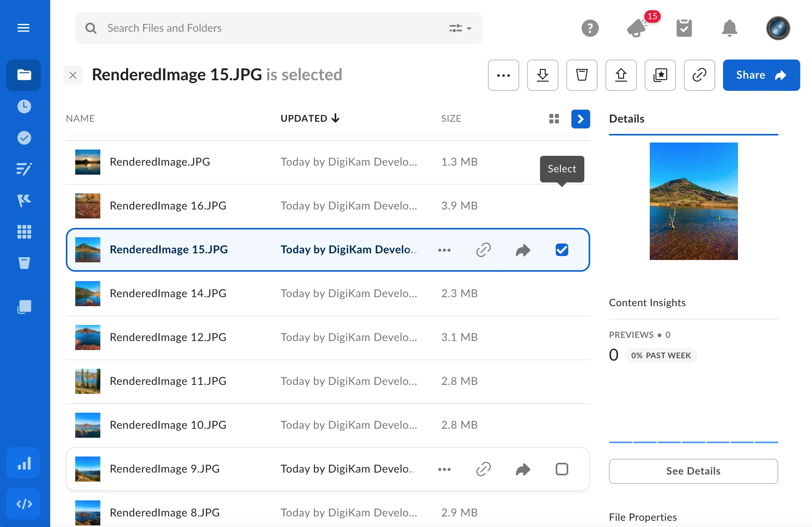This screenshot has height=527, width=812.
Task: Check the RenderedImage 9.JPG checkbox
Action: click(562, 469)
